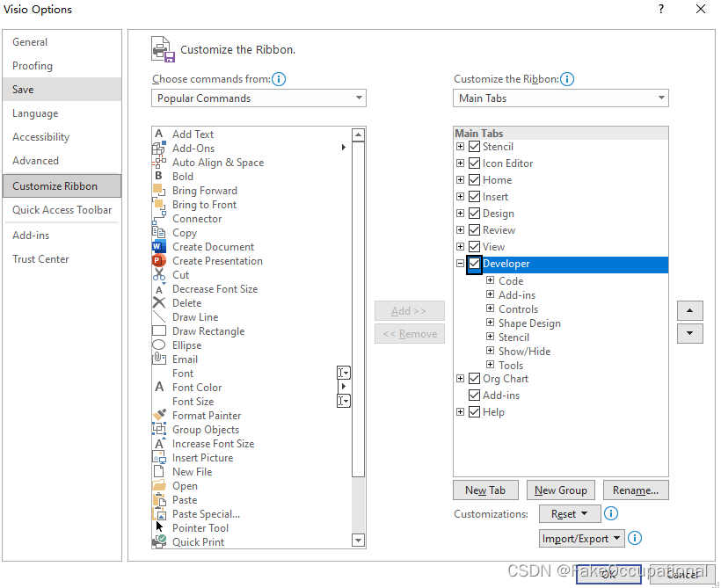Toggle the Insert tab checkbox
Image resolution: width=721 pixels, height=588 pixels.
[x=474, y=197]
